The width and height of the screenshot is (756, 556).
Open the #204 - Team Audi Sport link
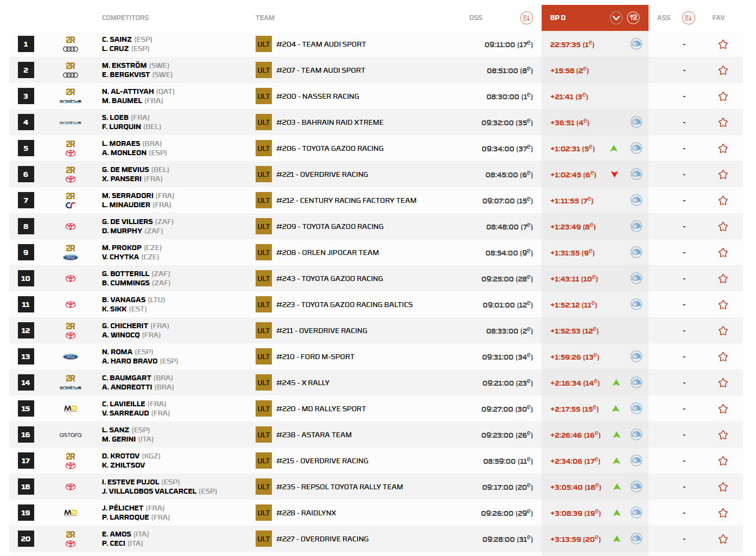pos(321,44)
